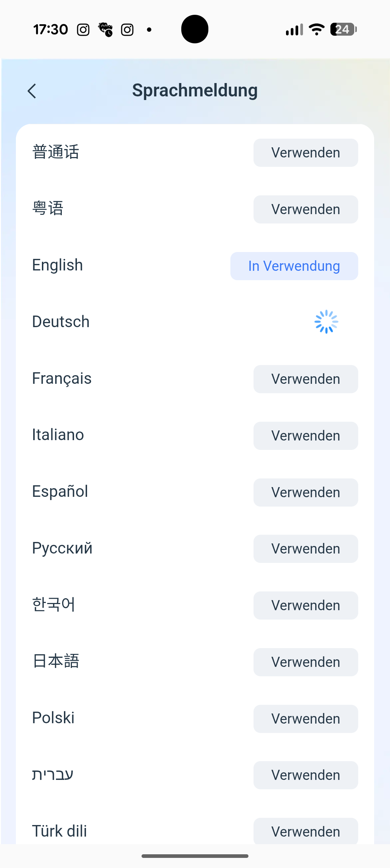The height and width of the screenshot is (868, 390).
Task: Choose Verwenden beside Español
Action: (x=305, y=492)
